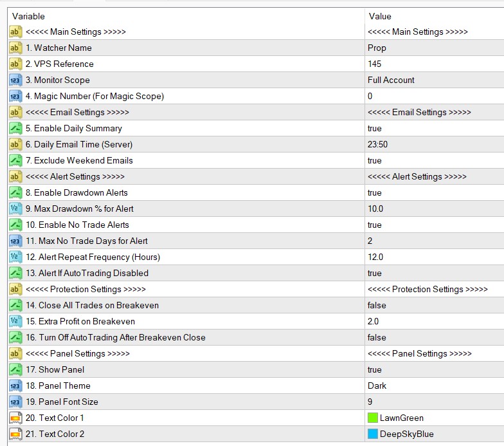
Task: Click the double-type icon beside Max Drawdown %
Action: [15, 209]
